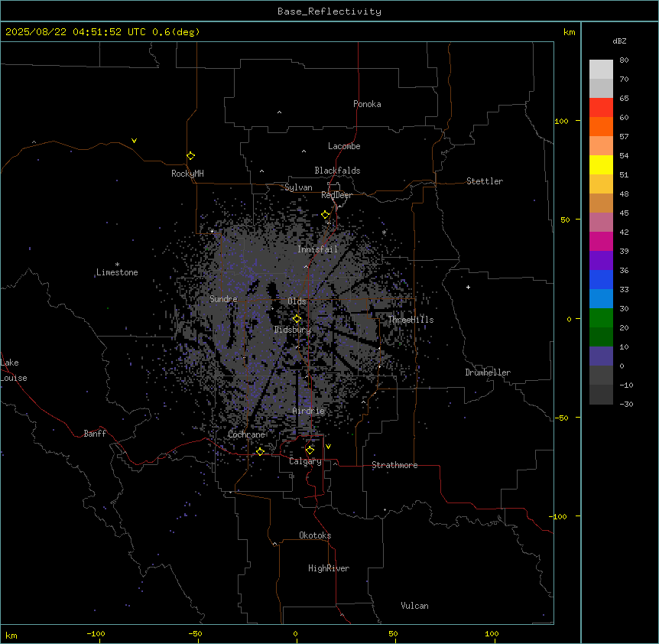This screenshot has width=659, height=644.
Task: Pick the grey 65-70 dBZ swatch
Action: (601, 88)
